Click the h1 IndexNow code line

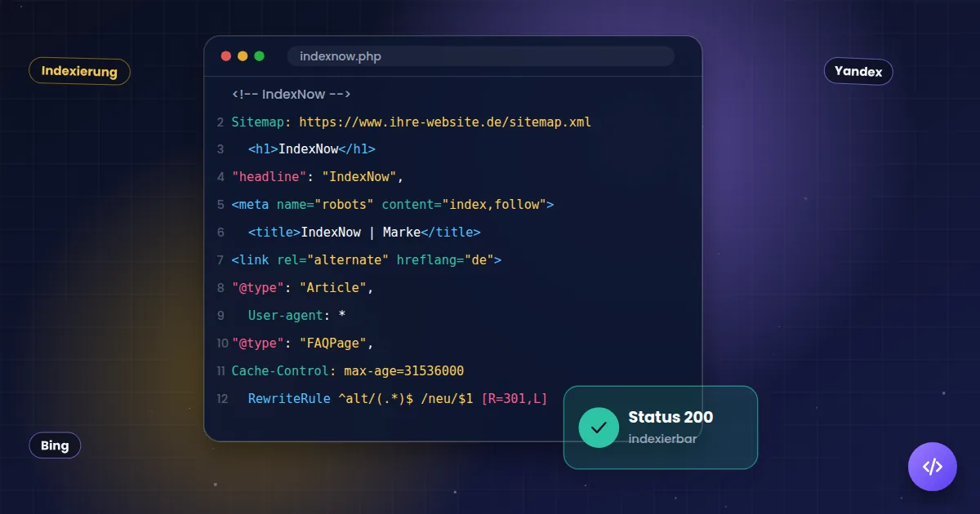pos(312,149)
